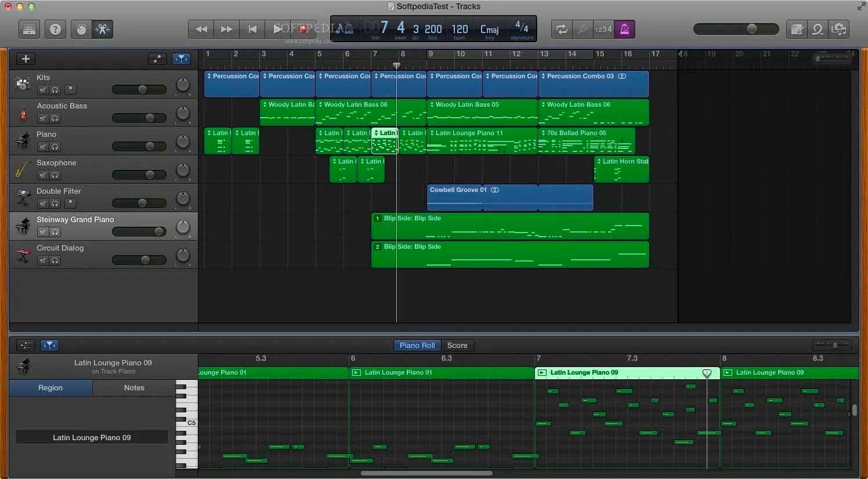Click the Fast Forward transport button
868x479 pixels.
tap(226, 29)
